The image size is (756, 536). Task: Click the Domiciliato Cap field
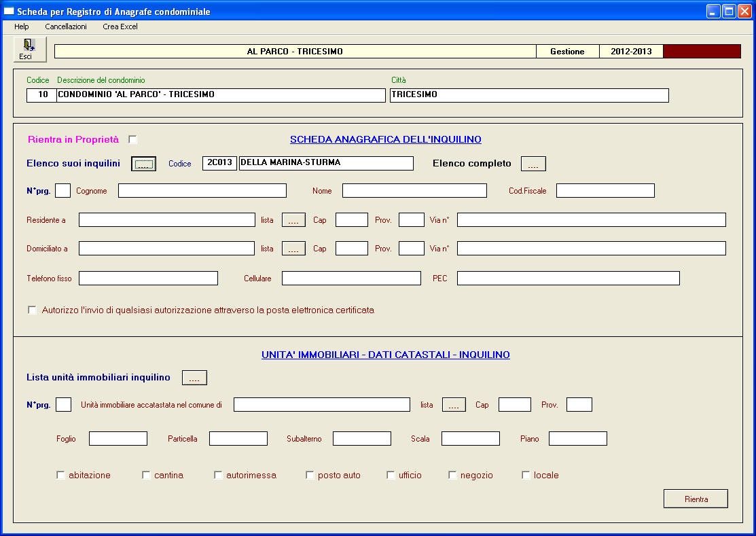[x=352, y=248]
